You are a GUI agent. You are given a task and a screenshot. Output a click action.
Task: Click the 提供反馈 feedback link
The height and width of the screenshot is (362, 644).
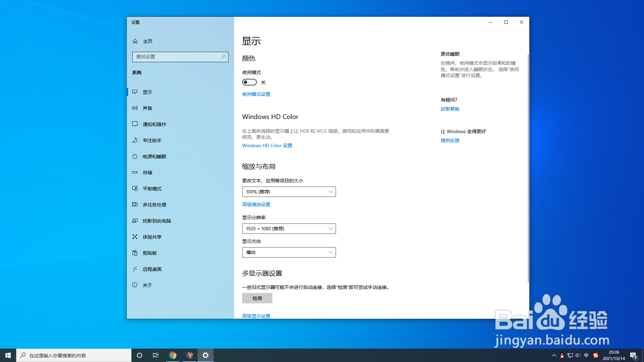pyautogui.click(x=450, y=140)
